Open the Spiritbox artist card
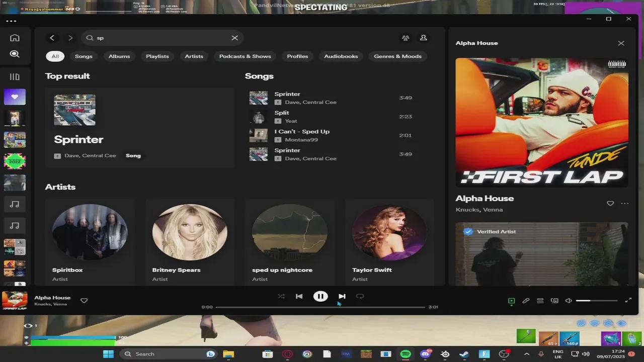Image resolution: width=644 pixels, height=362 pixels. click(x=90, y=242)
